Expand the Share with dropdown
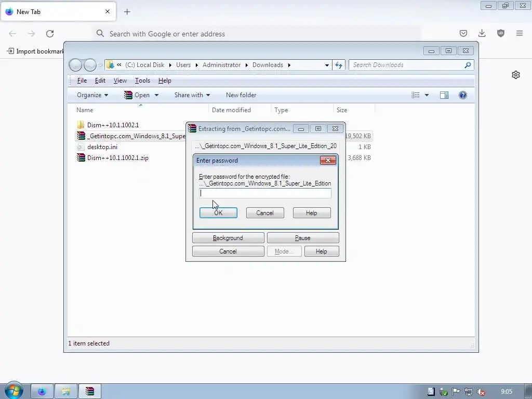This screenshot has width=532, height=399. click(x=192, y=95)
